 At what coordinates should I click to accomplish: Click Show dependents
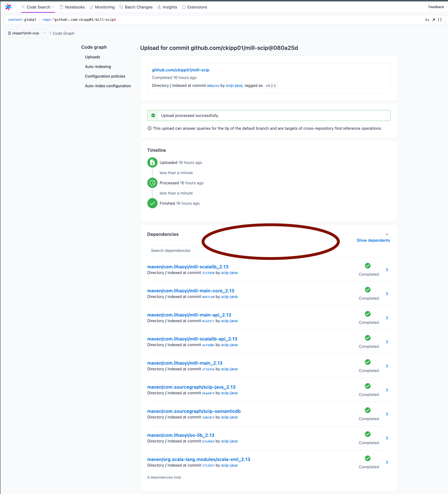tap(373, 240)
